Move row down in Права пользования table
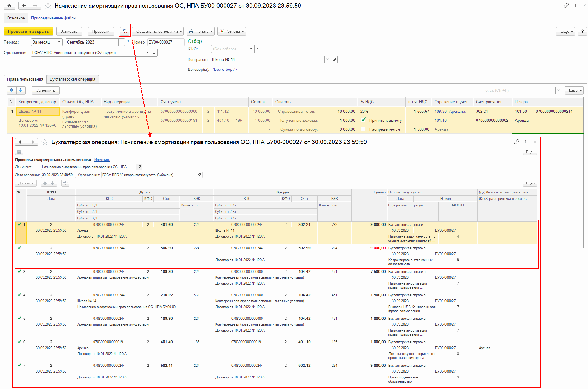This screenshot has height=389, width=588. click(x=20, y=90)
